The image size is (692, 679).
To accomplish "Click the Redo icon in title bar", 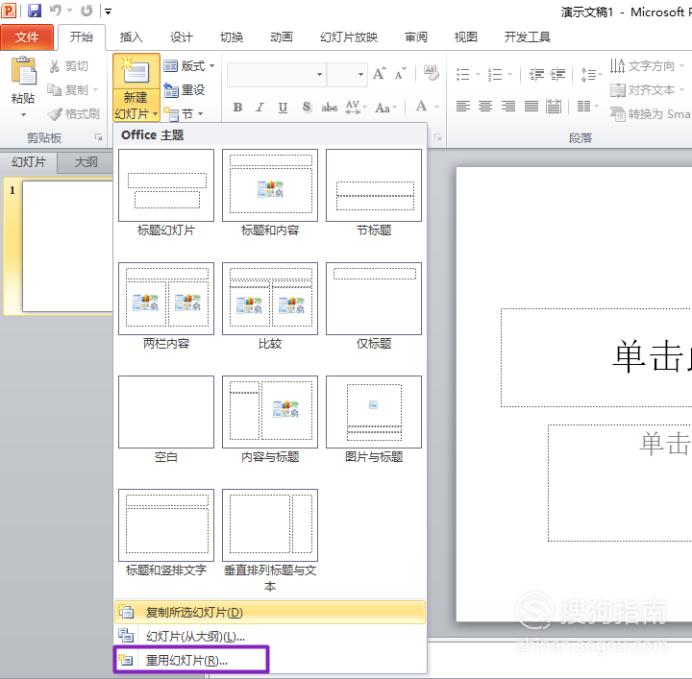I will tap(87, 10).
